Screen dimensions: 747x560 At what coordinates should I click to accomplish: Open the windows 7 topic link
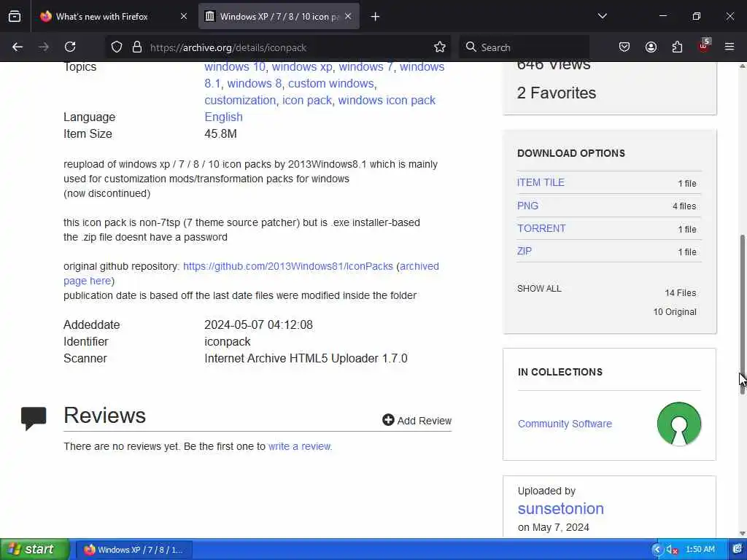pos(366,66)
